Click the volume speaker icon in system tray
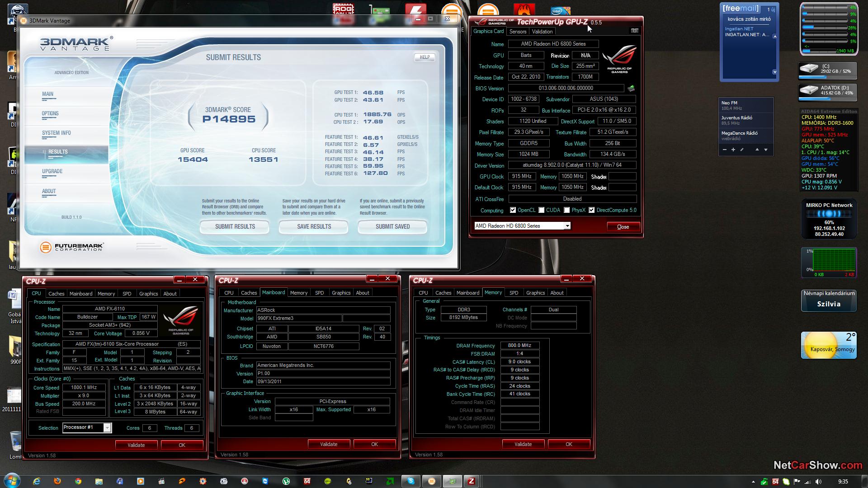The width and height of the screenshot is (868, 488). tap(818, 482)
